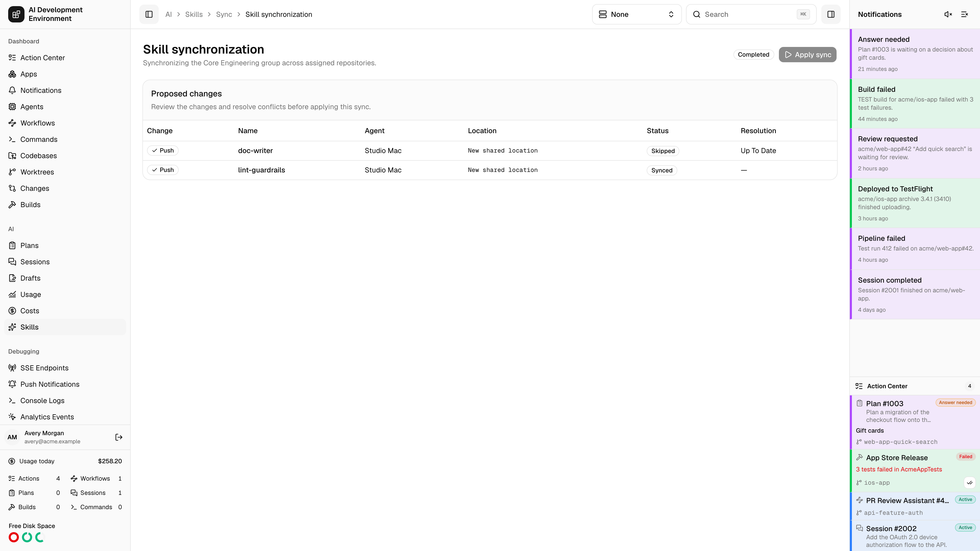Open the Pipeline failed notification
This screenshot has height=551, width=980.
[x=915, y=249]
